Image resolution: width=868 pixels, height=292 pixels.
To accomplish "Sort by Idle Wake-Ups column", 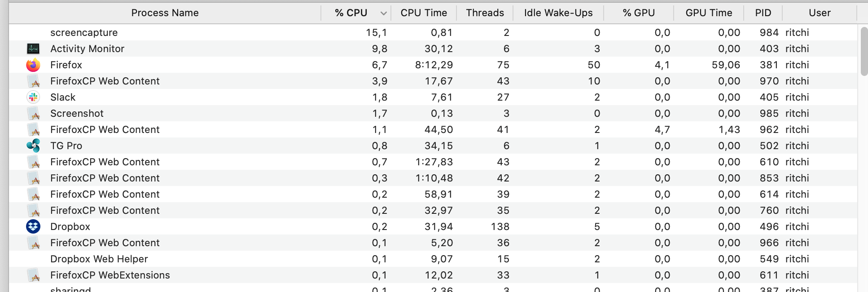I will point(558,13).
